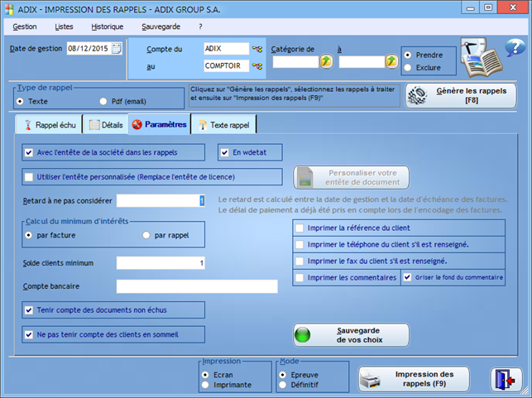Select the Exclure radio option

pyautogui.click(x=408, y=68)
